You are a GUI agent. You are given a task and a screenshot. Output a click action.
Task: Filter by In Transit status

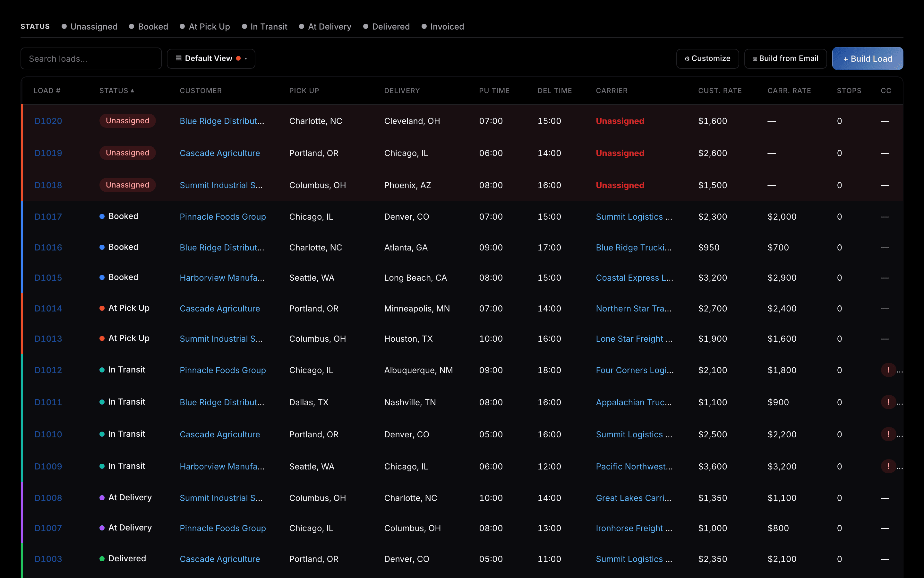265,26
